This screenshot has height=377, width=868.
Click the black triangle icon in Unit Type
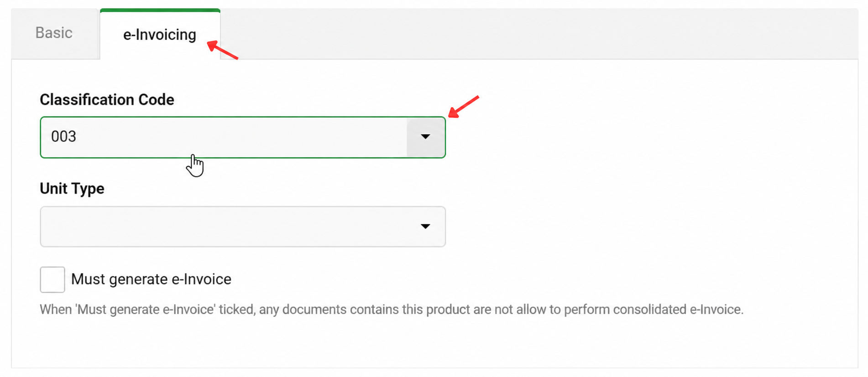click(x=425, y=227)
